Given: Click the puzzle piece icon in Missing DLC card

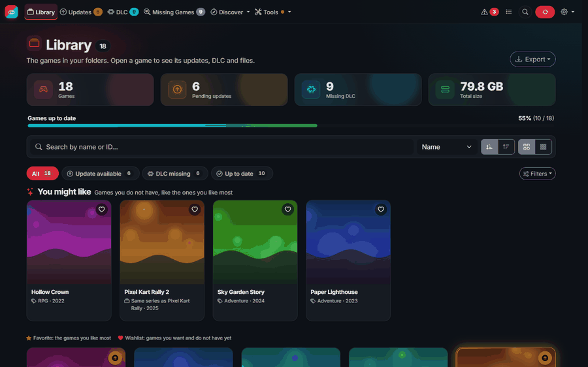Looking at the screenshot, I should click(x=311, y=89).
